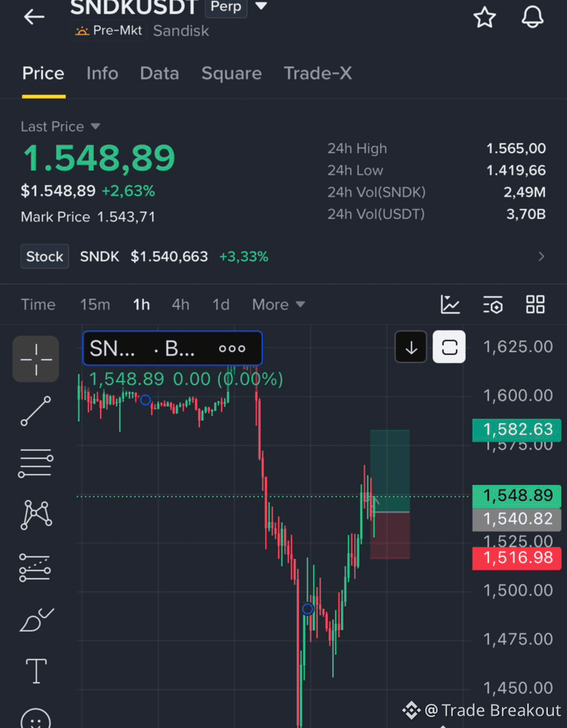This screenshot has width=567, height=728.
Task: Click the down arrow chart button
Action: click(x=411, y=347)
